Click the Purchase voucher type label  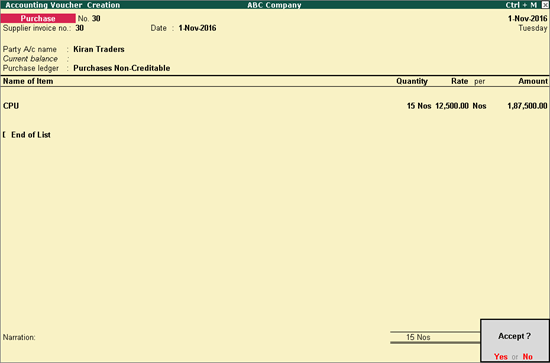[38, 19]
